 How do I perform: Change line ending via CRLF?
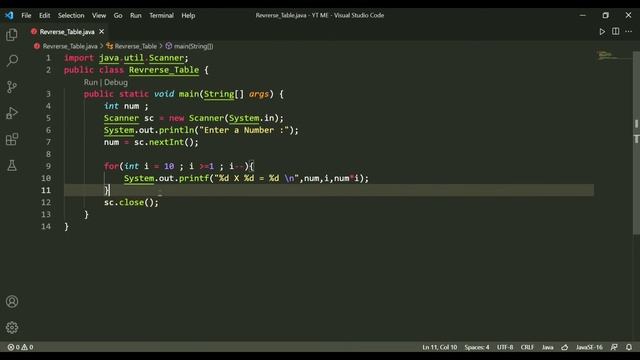(527, 347)
